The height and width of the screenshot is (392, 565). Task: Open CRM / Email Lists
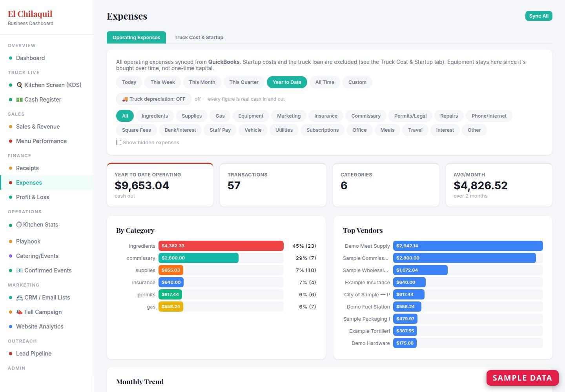(47, 298)
